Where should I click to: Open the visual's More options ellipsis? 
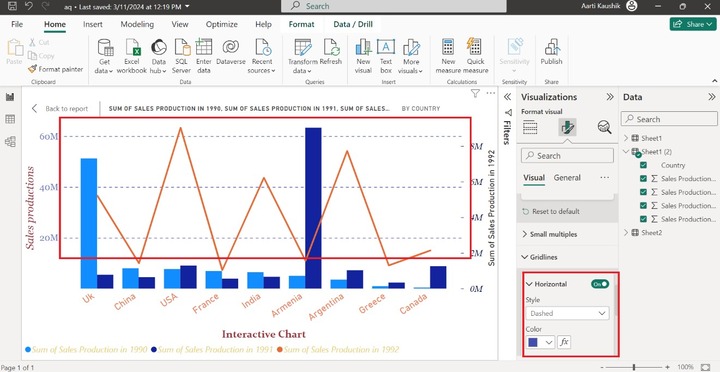tap(491, 93)
